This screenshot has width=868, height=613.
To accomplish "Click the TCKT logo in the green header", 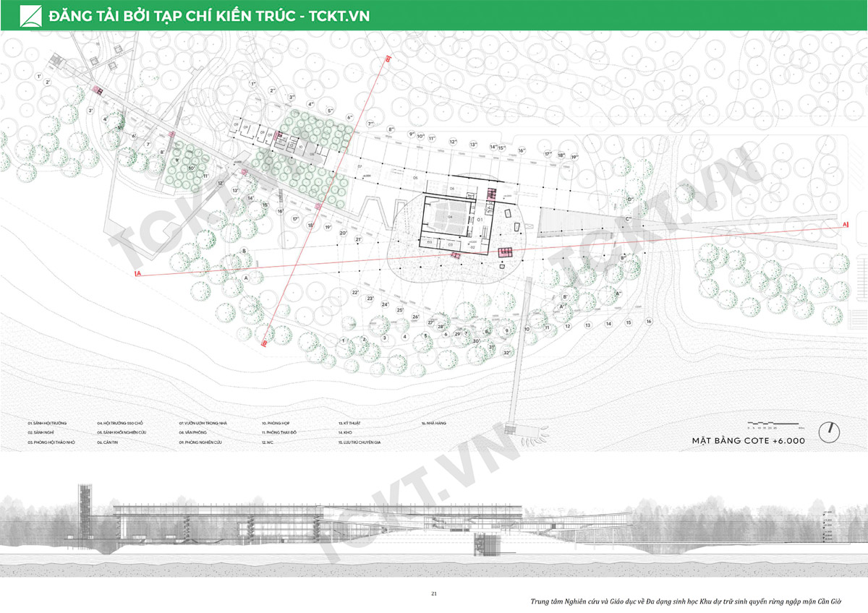I will point(31,15).
